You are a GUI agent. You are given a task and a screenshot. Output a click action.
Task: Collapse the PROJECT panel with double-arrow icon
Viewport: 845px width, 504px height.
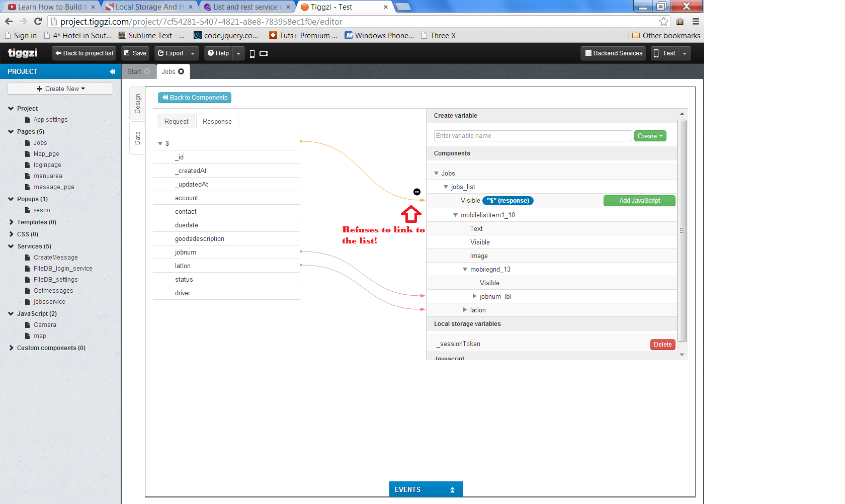coord(113,71)
